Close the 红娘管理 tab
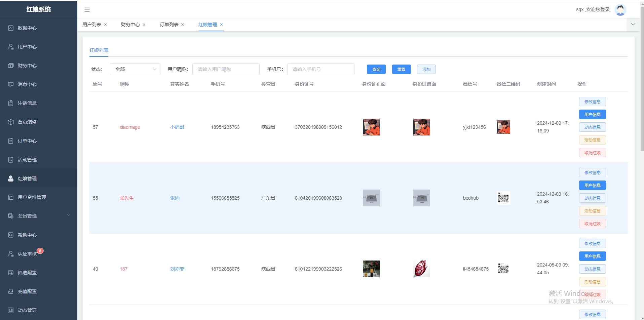 tap(221, 25)
